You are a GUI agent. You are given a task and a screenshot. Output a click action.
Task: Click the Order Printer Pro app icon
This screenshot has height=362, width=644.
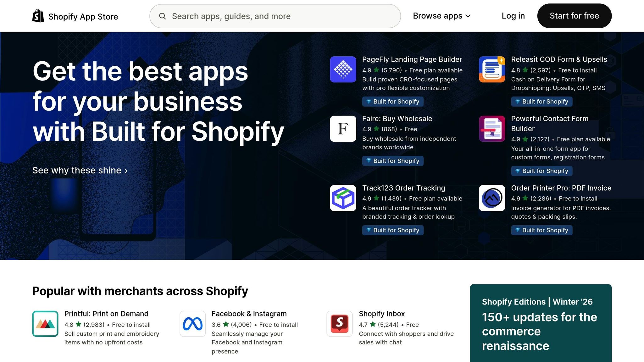(491, 198)
